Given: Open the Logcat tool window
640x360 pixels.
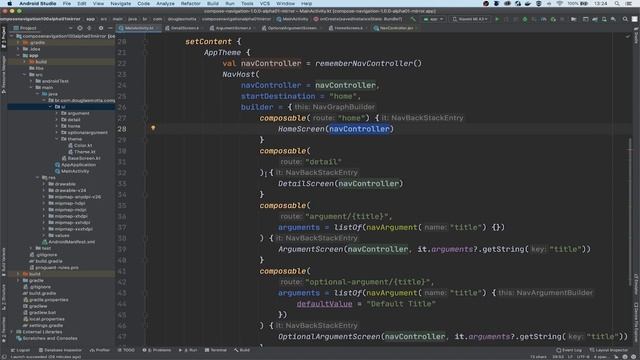Looking at the screenshot, I should coord(20,350).
